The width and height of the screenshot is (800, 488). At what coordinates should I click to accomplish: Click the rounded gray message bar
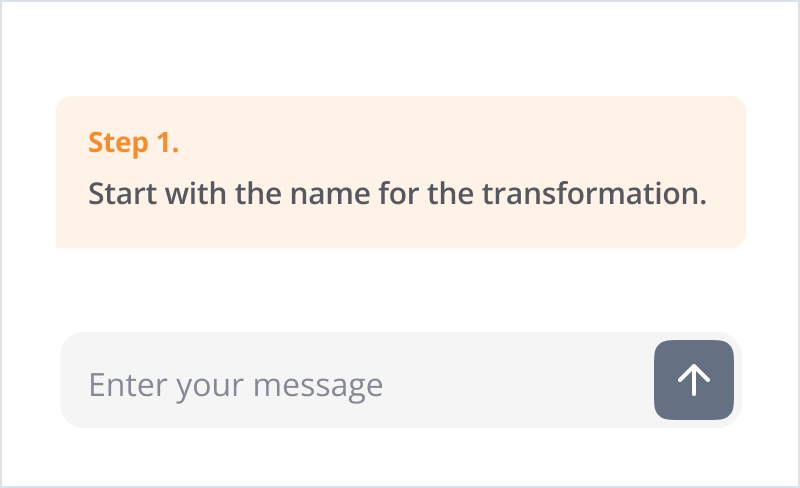401,380
